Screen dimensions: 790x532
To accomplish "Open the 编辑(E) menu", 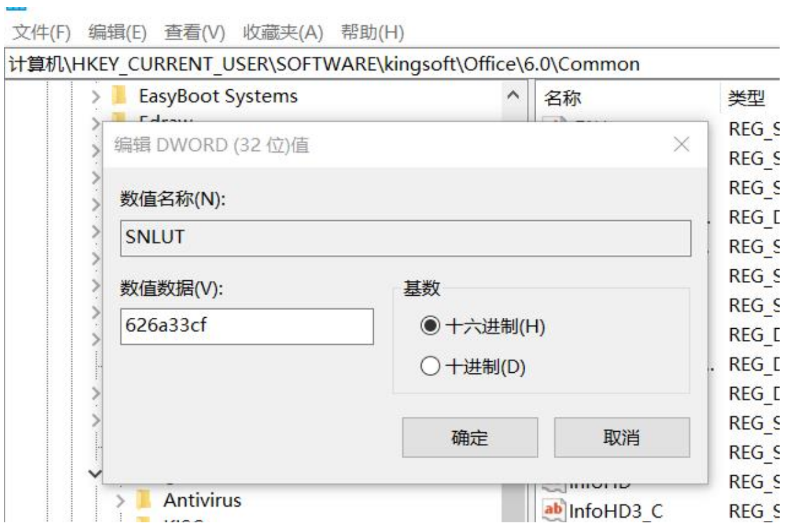I will pyautogui.click(x=117, y=32).
